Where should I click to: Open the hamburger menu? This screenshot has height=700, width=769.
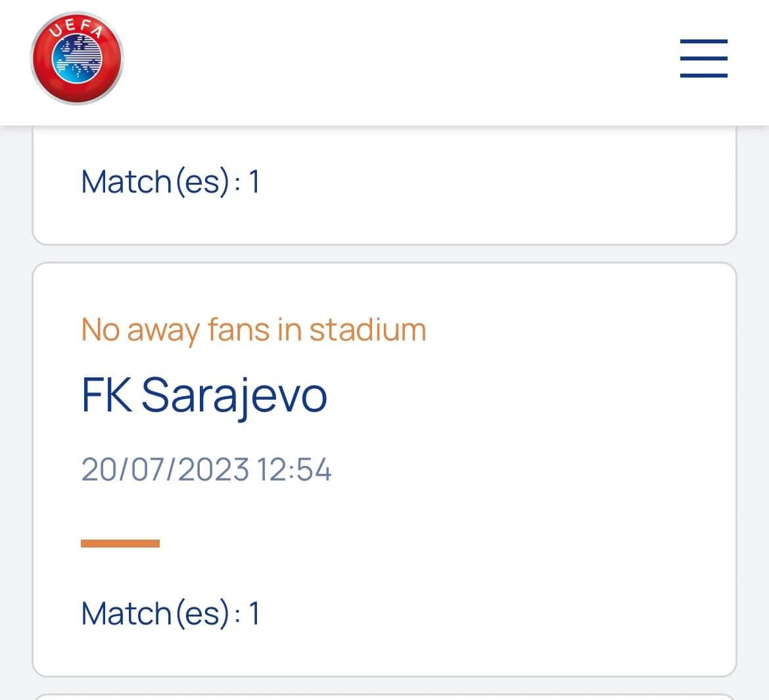click(704, 58)
